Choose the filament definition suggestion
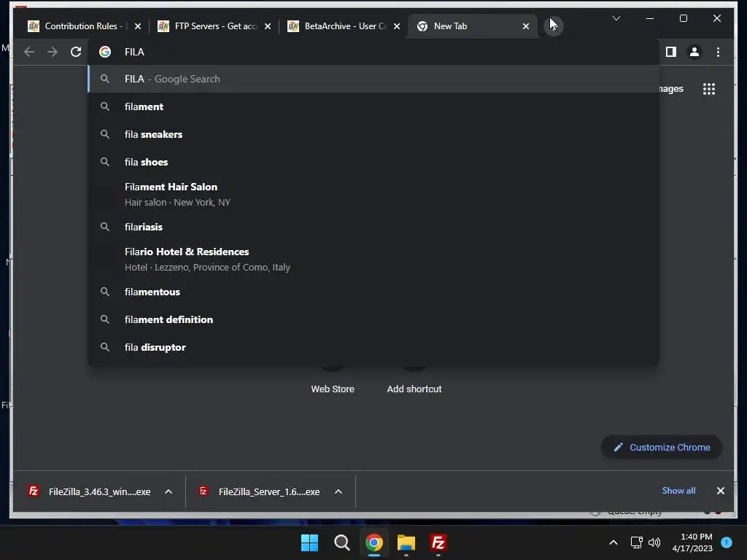747x560 pixels. pyautogui.click(x=373, y=319)
